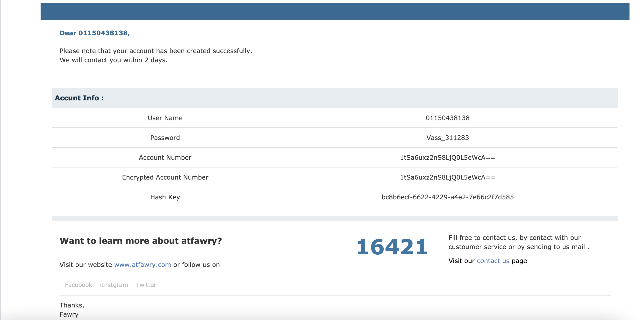Click the Account Number row value
This screenshot has width=644, height=320.
coord(448,157)
